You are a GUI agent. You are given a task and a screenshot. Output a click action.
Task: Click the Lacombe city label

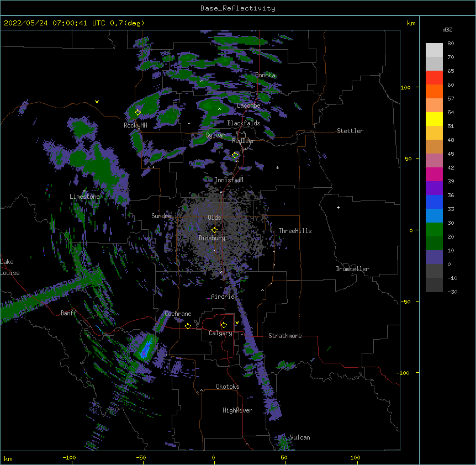[248, 105]
